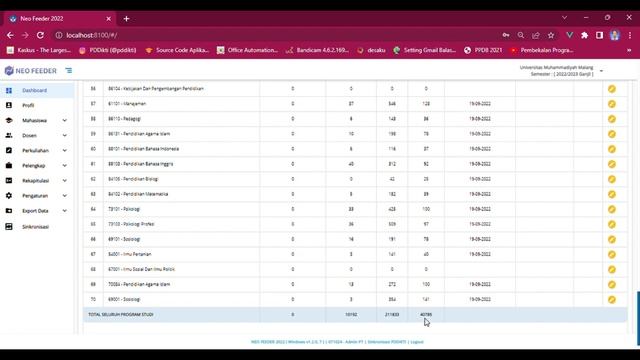Image resolution: width=640 pixels, height=360 pixels.
Task: Click yellow icon in row 69 Pendidikan Agama Islam
Action: click(611, 284)
